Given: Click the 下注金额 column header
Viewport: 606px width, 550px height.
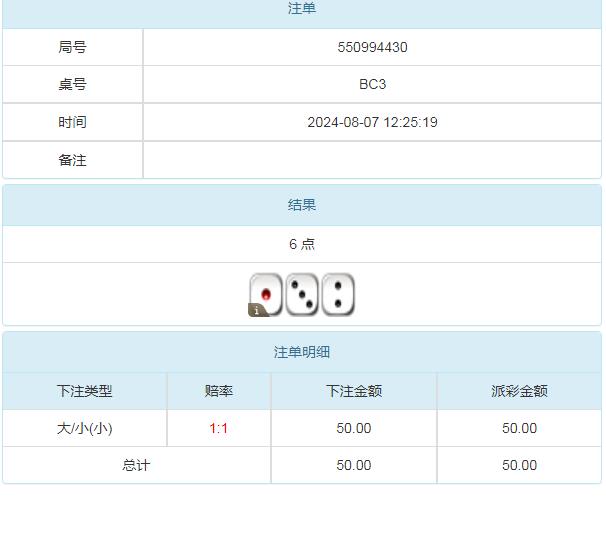Looking at the screenshot, I should 354,391.
